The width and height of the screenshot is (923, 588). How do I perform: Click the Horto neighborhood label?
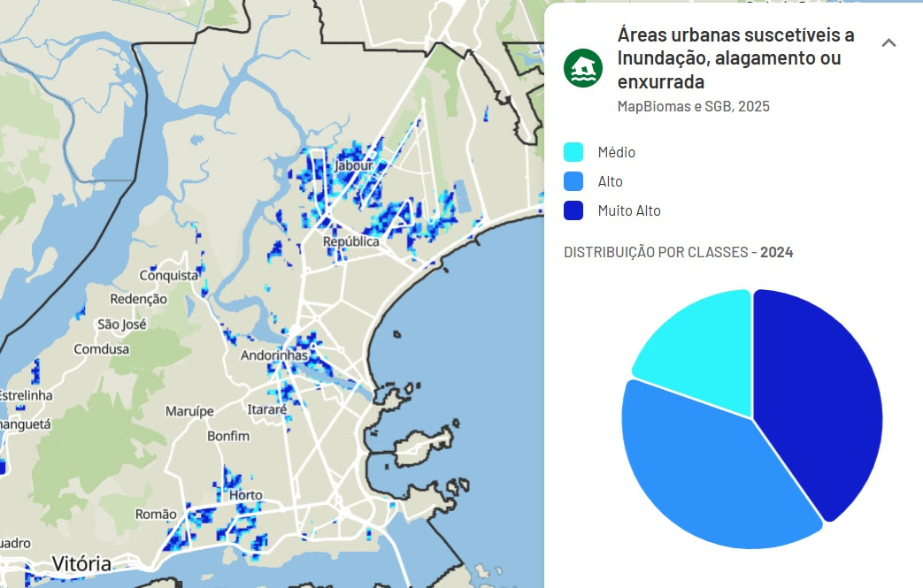246,495
